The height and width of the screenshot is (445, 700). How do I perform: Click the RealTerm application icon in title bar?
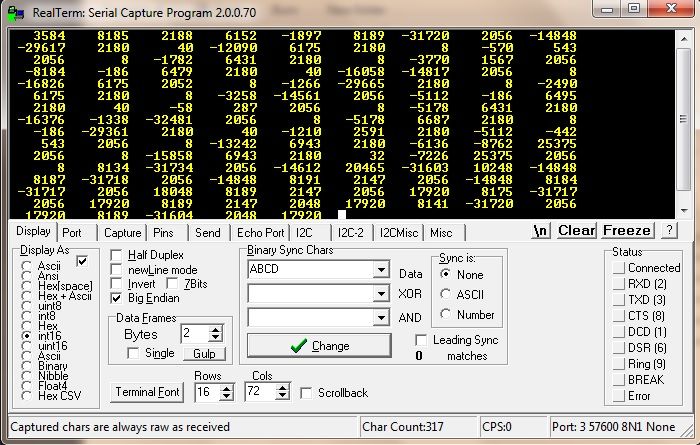(16, 12)
